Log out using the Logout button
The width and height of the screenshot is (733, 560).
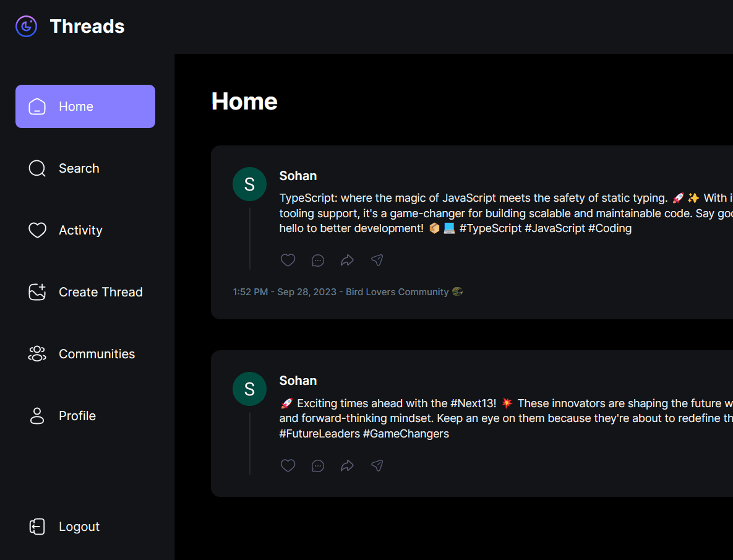pyautogui.click(x=79, y=527)
